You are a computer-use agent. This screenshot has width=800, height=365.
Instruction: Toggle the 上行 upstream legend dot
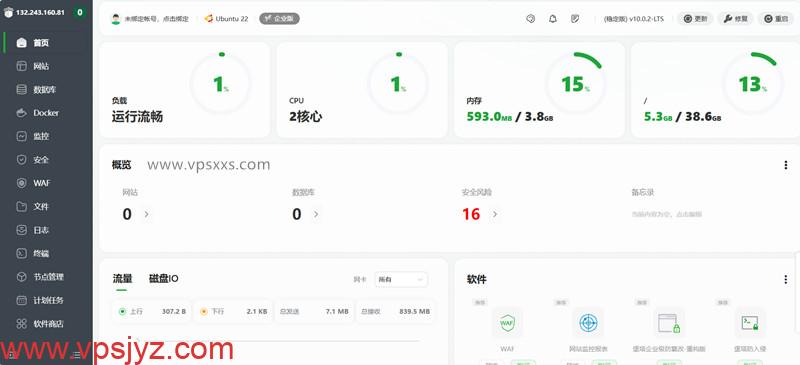point(122,311)
